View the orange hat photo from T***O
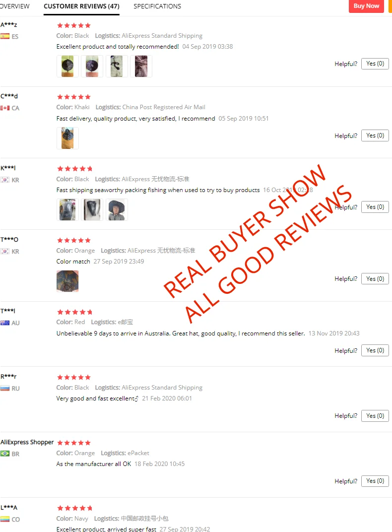This screenshot has width=392, height=532. click(x=67, y=281)
